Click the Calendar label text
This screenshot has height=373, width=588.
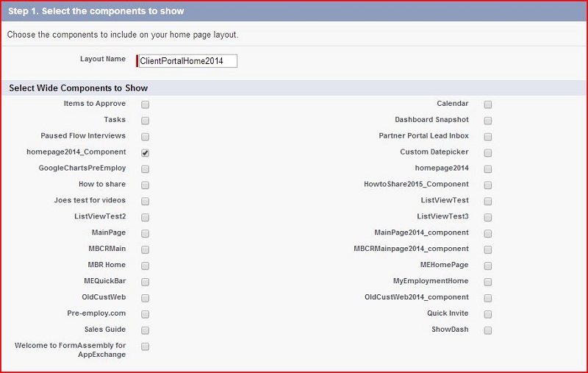pyautogui.click(x=453, y=104)
